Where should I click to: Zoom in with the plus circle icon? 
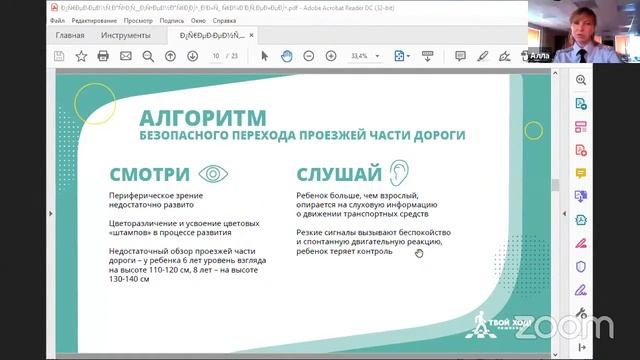click(x=331, y=56)
